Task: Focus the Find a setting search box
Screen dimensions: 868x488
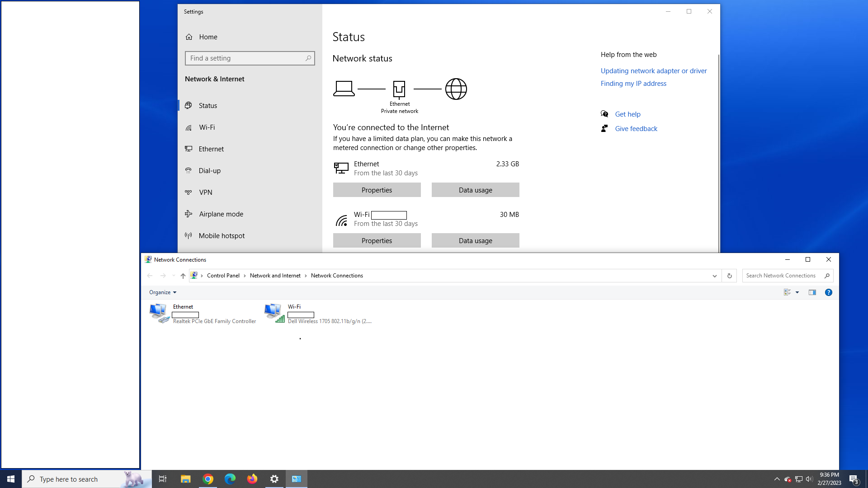Action: 250,58
